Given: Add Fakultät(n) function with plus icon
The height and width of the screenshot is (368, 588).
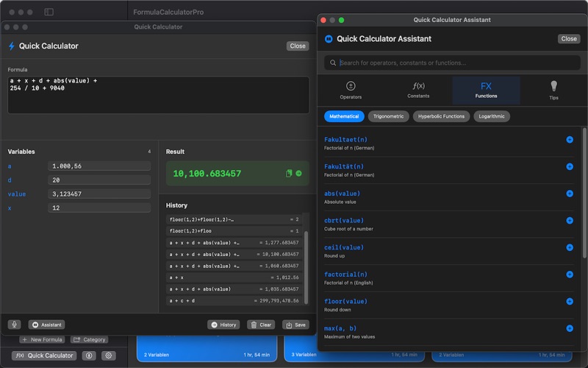Looking at the screenshot, I should pyautogui.click(x=569, y=166).
